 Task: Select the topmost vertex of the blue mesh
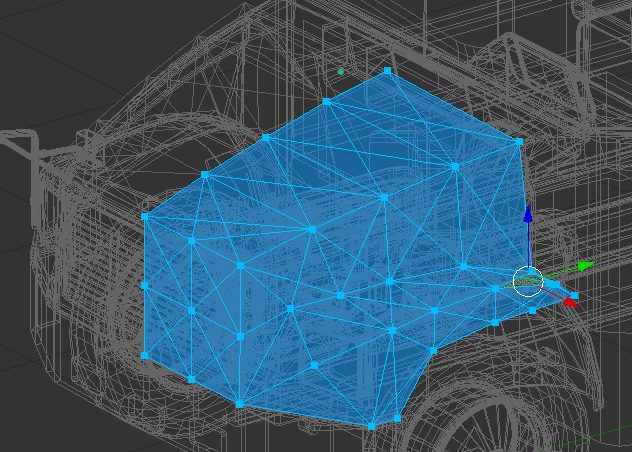[387, 71]
